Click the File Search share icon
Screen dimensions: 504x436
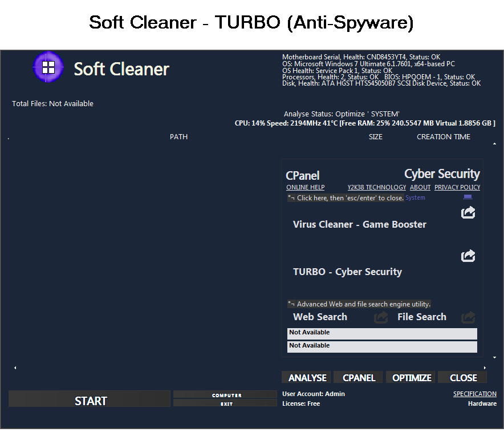click(x=468, y=317)
